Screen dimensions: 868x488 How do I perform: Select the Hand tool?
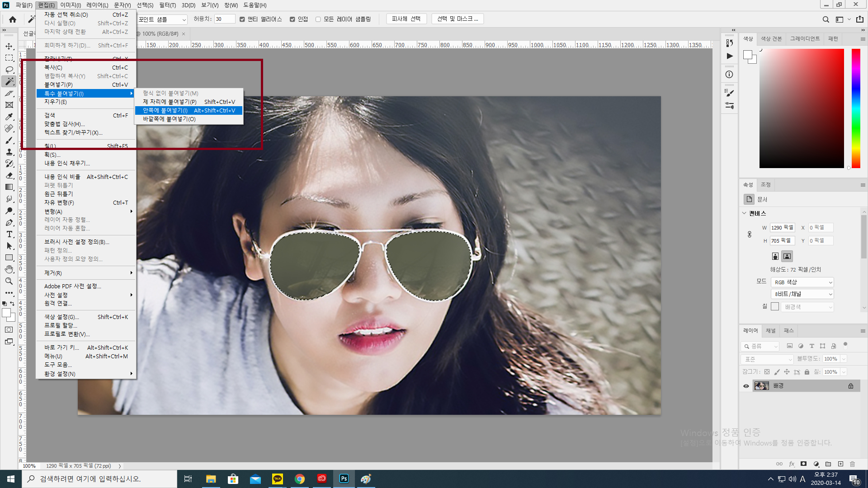point(9,269)
